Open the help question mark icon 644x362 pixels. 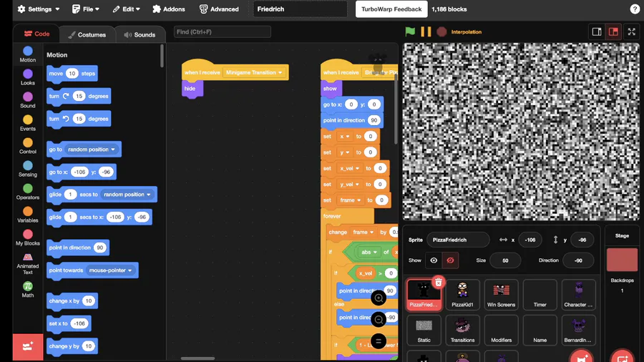point(635,9)
